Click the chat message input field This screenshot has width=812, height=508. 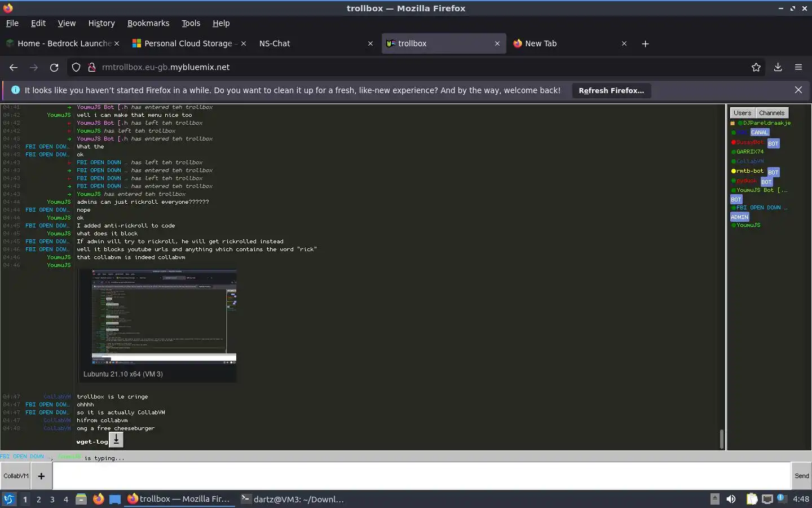click(x=422, y=476)
